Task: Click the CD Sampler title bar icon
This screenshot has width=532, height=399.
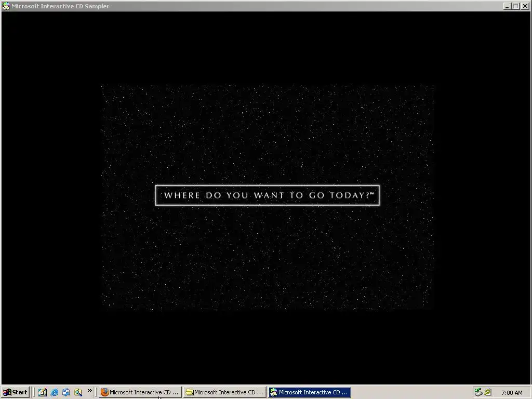Action: click(x=6, y=6)
